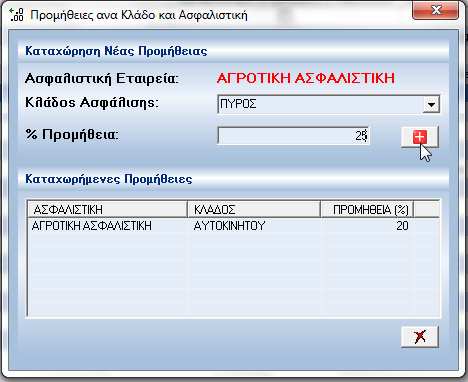Click the red X cancel button at bottom

[420, 337]
